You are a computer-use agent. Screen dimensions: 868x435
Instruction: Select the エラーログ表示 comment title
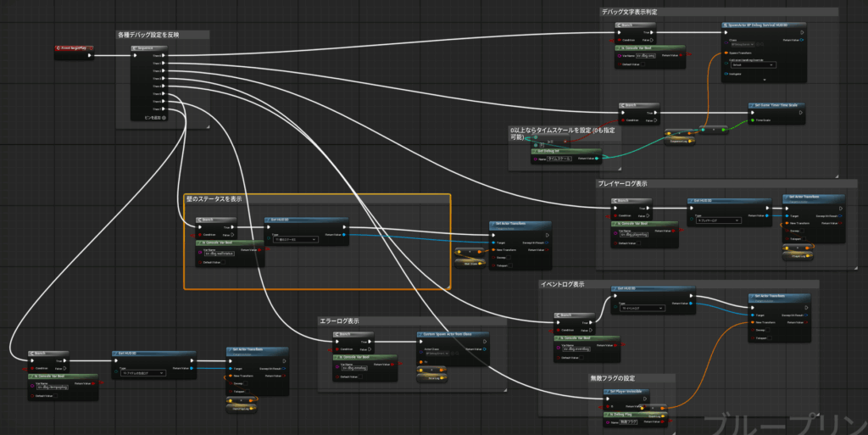[339, 321]
